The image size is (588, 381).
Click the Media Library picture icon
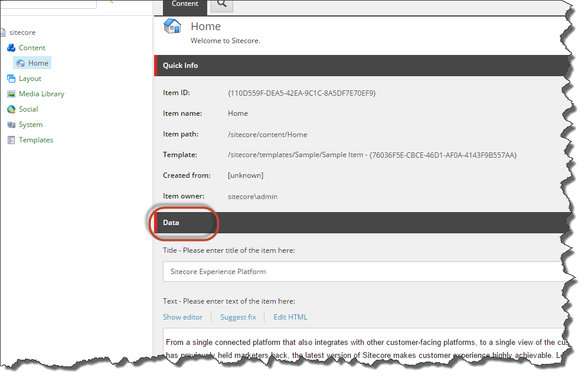[x=11, y=94]
